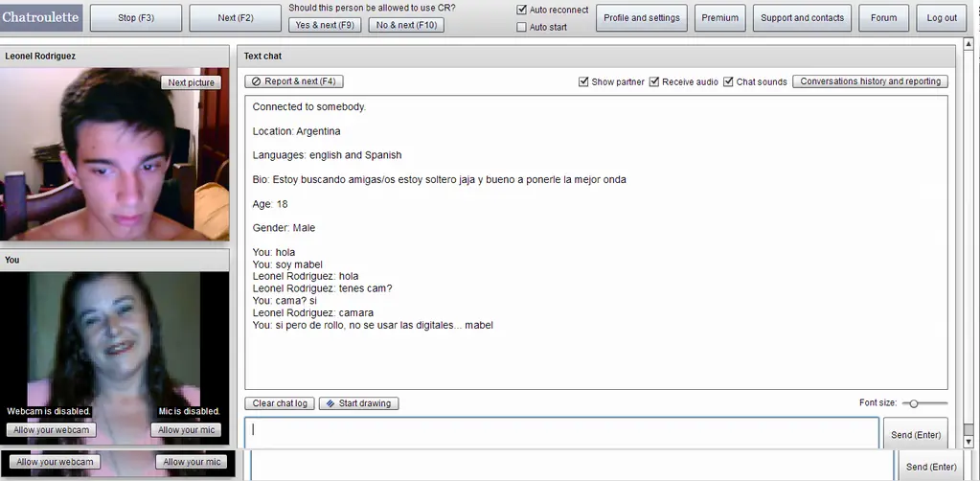The width and height of the screenshot is (980, 481).
Task: Open Support and contacts
Action: [802, 18]
